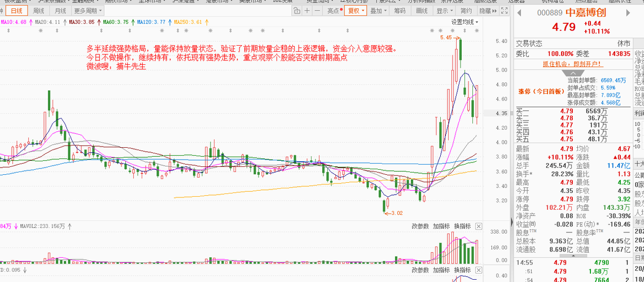
Task: Click the MA250 moving average label
Action: coord(188,22)
